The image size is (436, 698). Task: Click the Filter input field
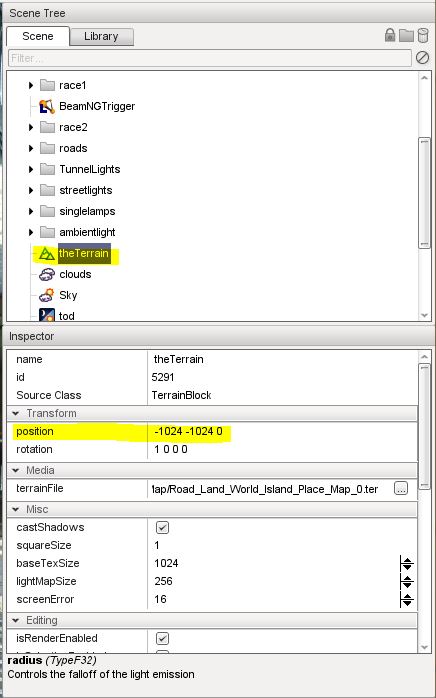[x=209, y=58]
